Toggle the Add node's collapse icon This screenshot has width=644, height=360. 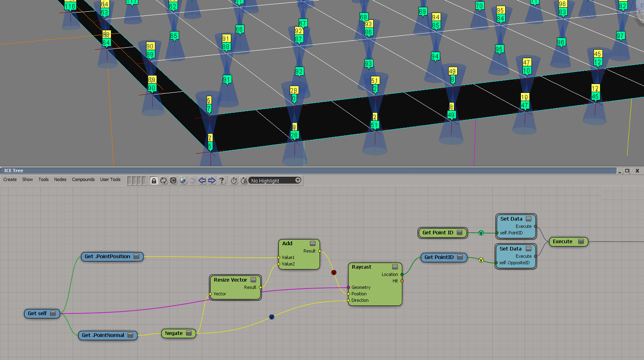pyautogui.click(x=313, y=244)
